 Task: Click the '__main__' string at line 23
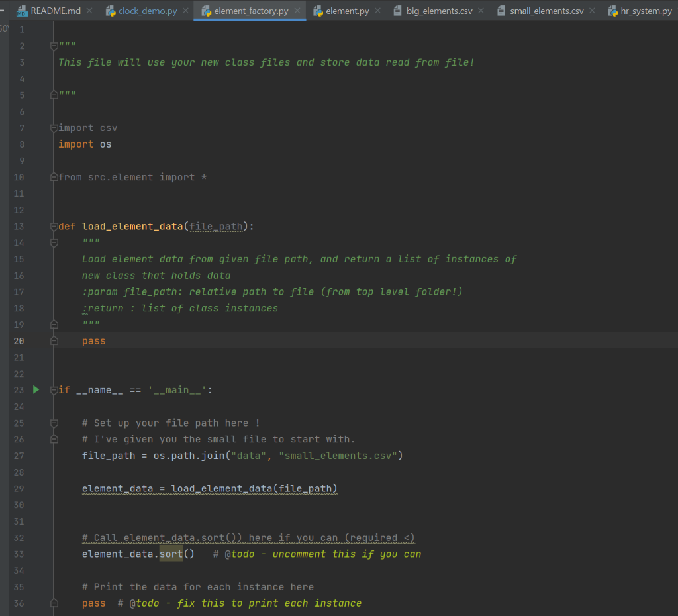pyautogui.click(x=177, y=390)
